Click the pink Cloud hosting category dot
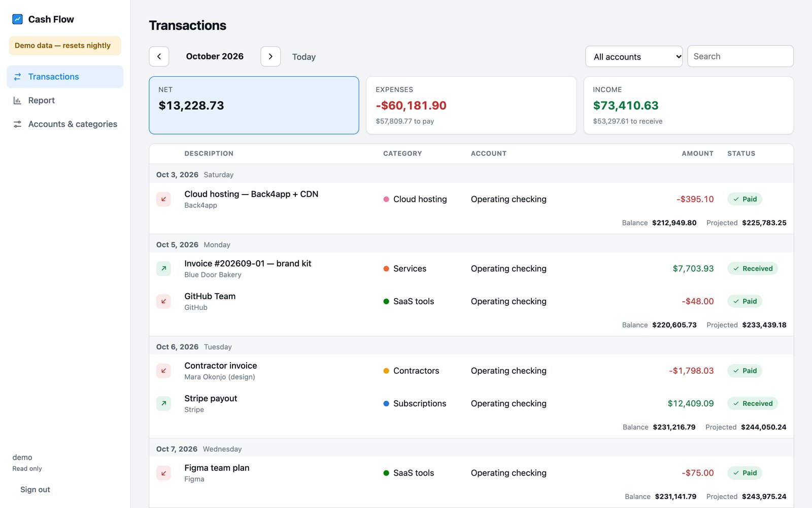 (386, 199)
